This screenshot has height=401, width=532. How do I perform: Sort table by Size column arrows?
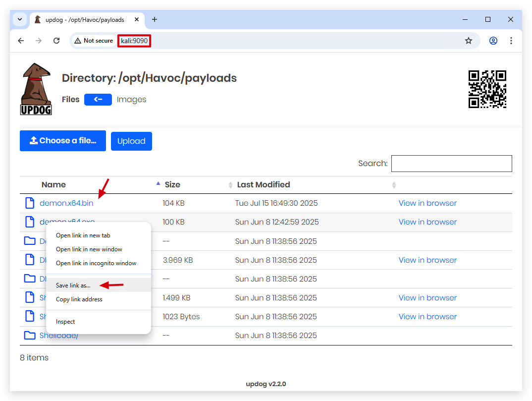click(x=230, y=185)
